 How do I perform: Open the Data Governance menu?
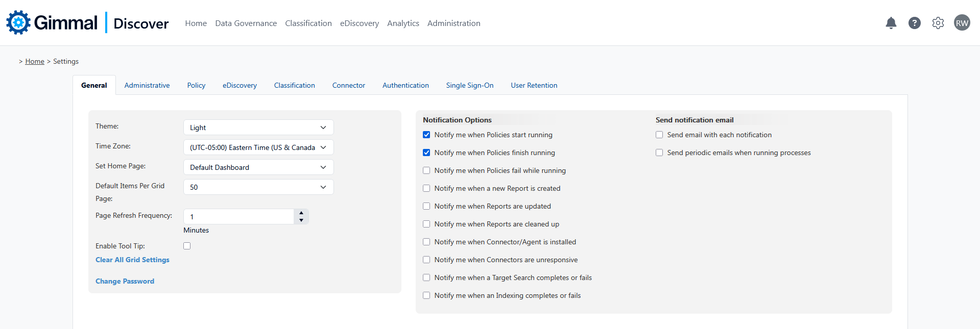point(246,23)
